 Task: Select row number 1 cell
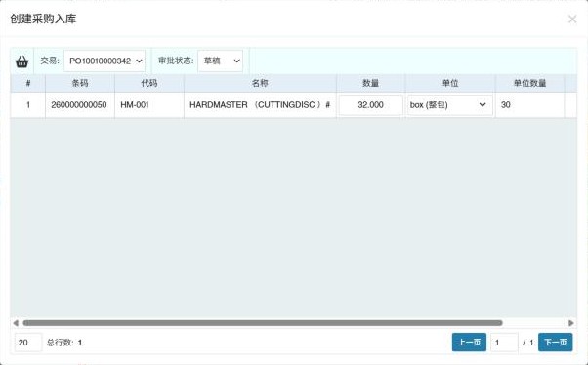click(28, 105)
